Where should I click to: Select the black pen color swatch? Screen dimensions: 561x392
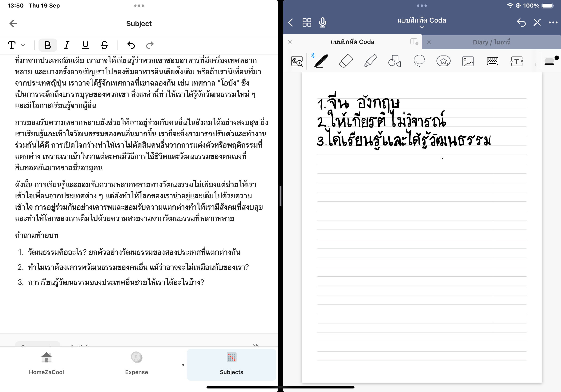(557, 58)
